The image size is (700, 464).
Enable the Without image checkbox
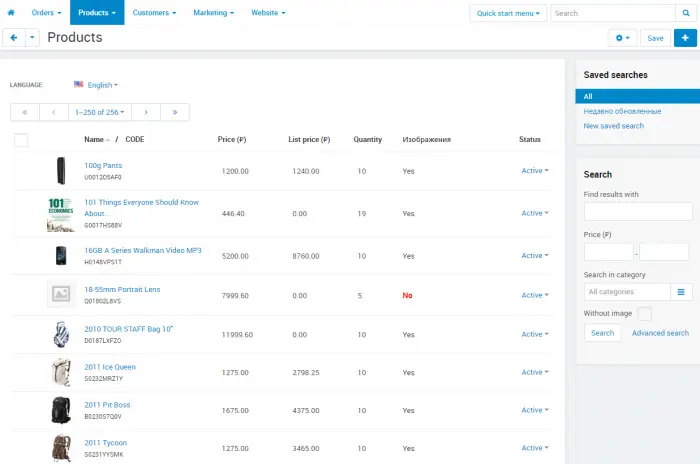point(644,313)
